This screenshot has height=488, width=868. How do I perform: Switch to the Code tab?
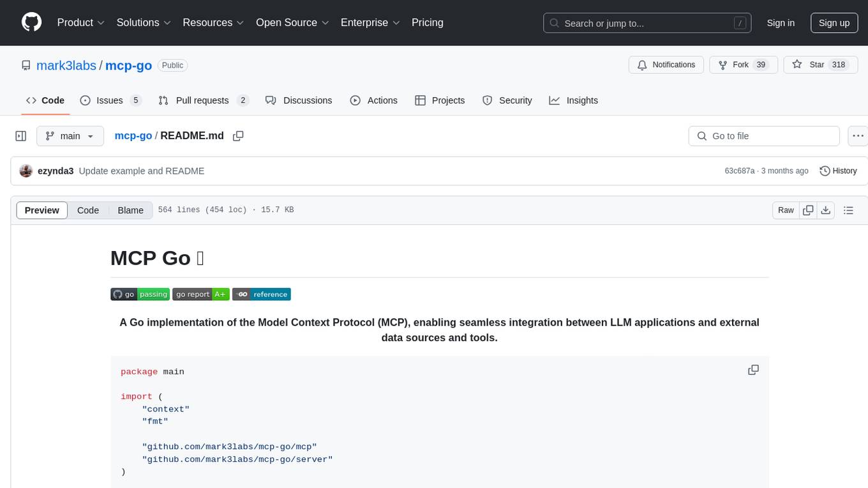click(45, 100)
